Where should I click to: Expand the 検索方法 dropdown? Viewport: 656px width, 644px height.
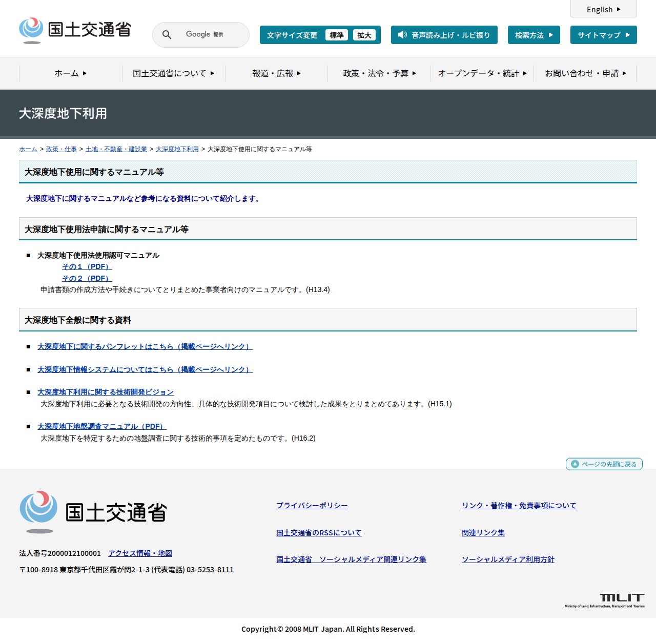point(534,35)
